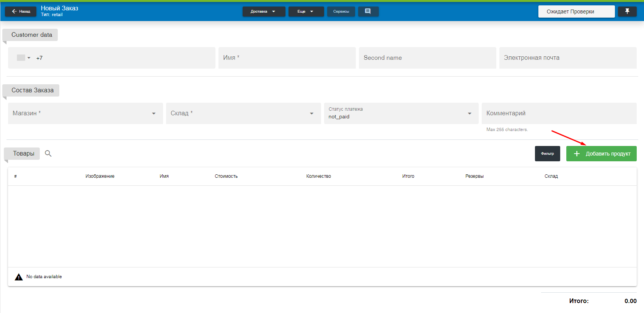Click the Фильтр button
This screenshot has height=313, width=644.
tap(547, 154)
